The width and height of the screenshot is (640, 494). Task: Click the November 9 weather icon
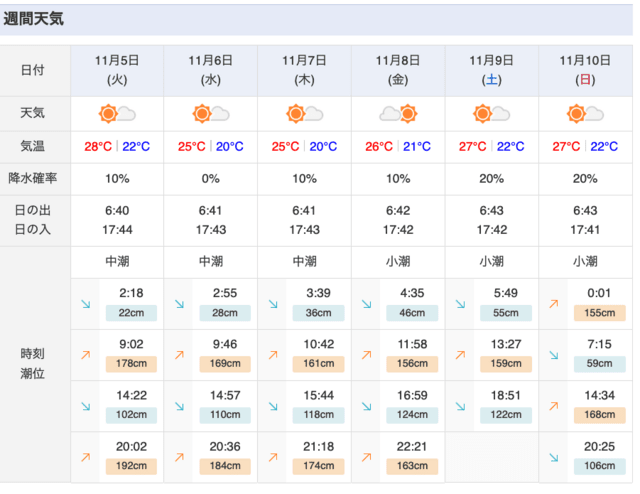pyautogui.click(x=491, y=114)
